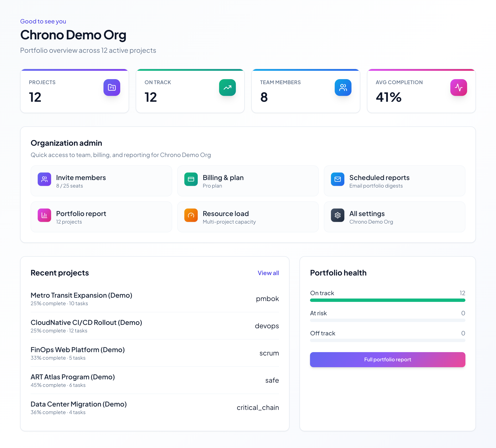
Task: Click the pmbok methodology label
Action: pos(267,299)
